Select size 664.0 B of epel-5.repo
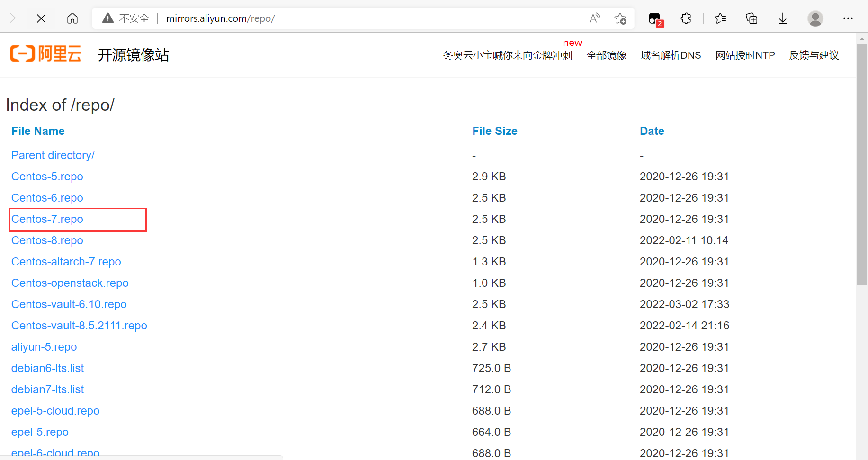This screenshot has width=868, height=460. 492,432
